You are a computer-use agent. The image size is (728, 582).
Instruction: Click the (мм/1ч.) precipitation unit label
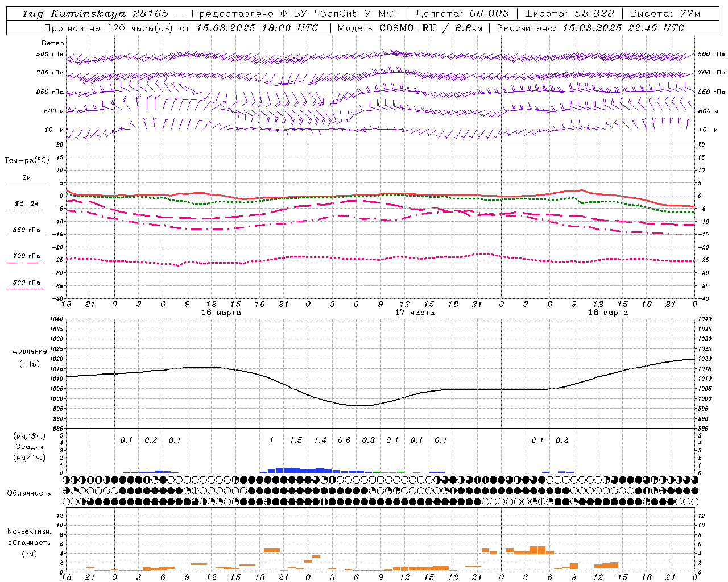[30, 458]
